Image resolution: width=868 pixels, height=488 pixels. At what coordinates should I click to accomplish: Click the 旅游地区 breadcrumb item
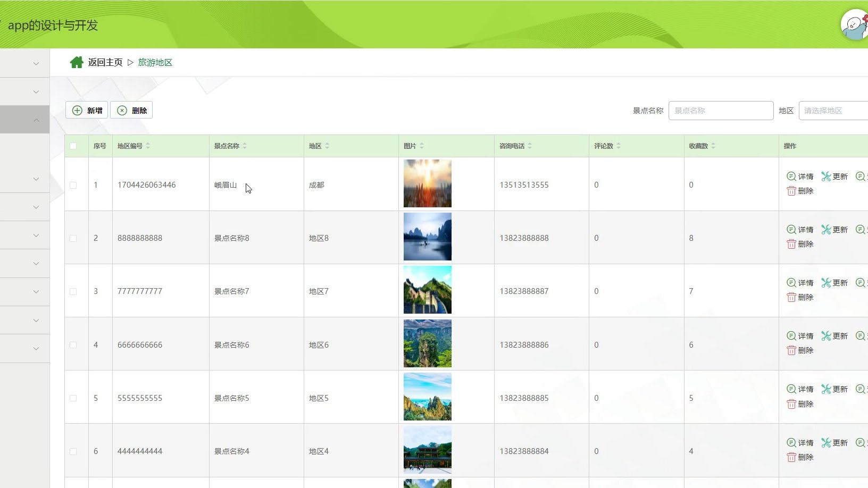point(155,62)
